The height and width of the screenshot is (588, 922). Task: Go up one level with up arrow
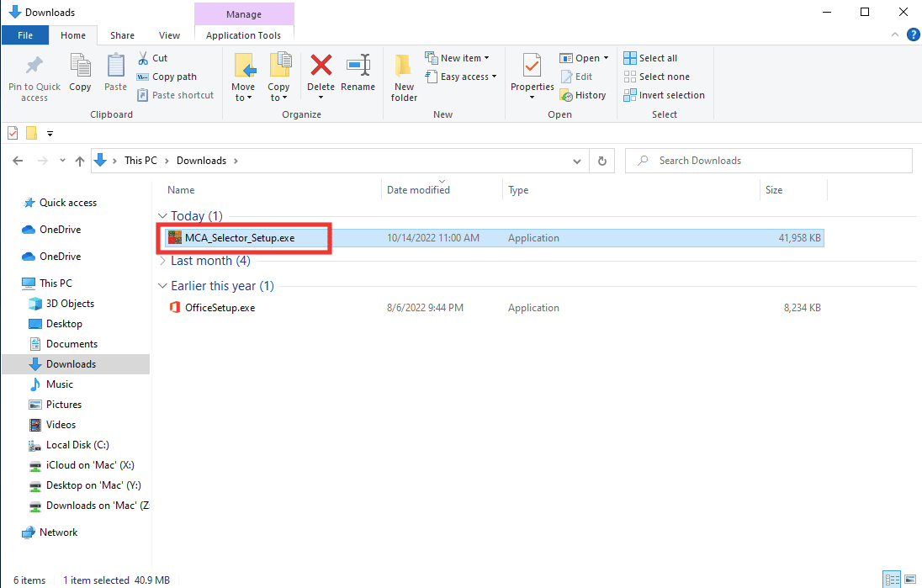tap(79, 161)
